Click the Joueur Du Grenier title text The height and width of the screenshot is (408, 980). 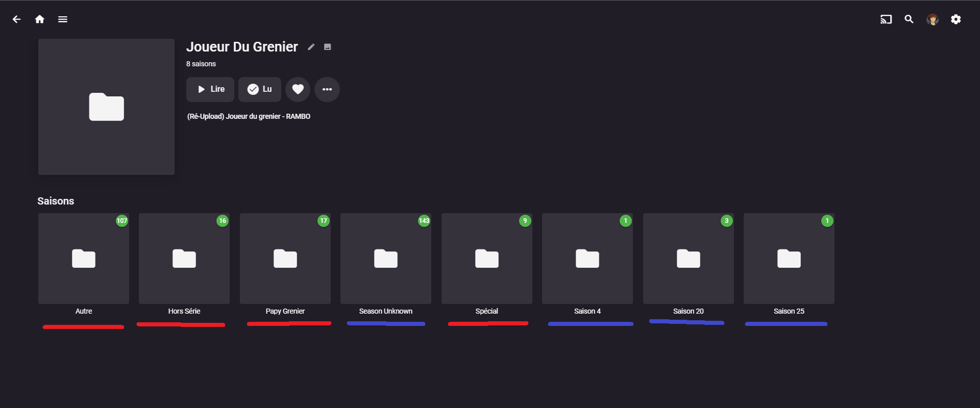click(x=242, y=47)
